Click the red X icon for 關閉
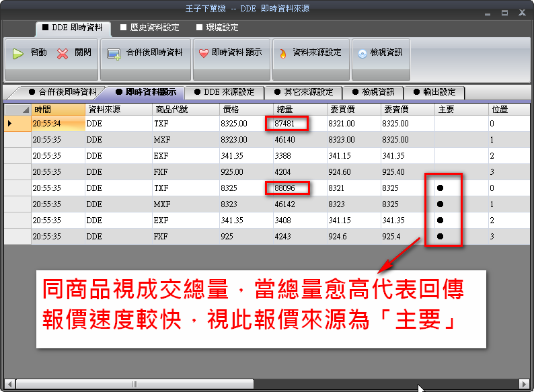This screenshot has width=534, height=392. click(63, 54)
